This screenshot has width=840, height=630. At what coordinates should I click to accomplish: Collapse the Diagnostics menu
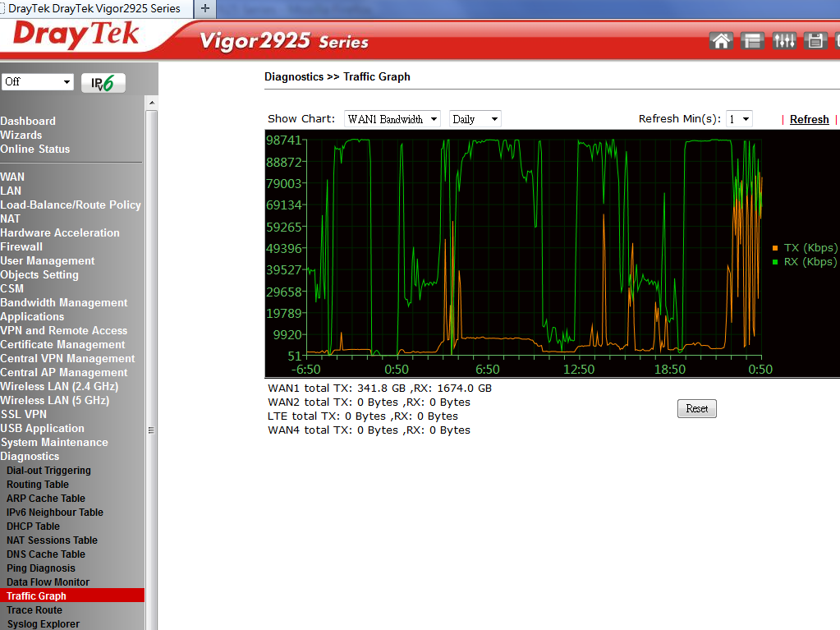click(x=30, y=456)
